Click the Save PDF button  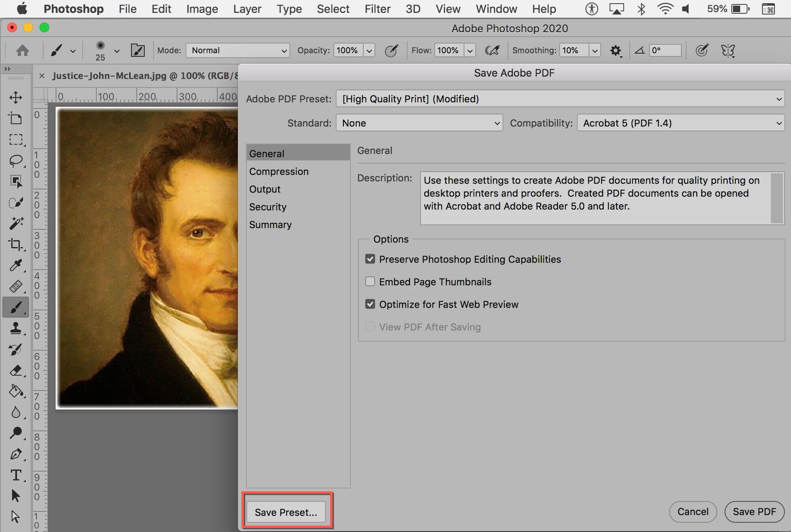[754, 511]
